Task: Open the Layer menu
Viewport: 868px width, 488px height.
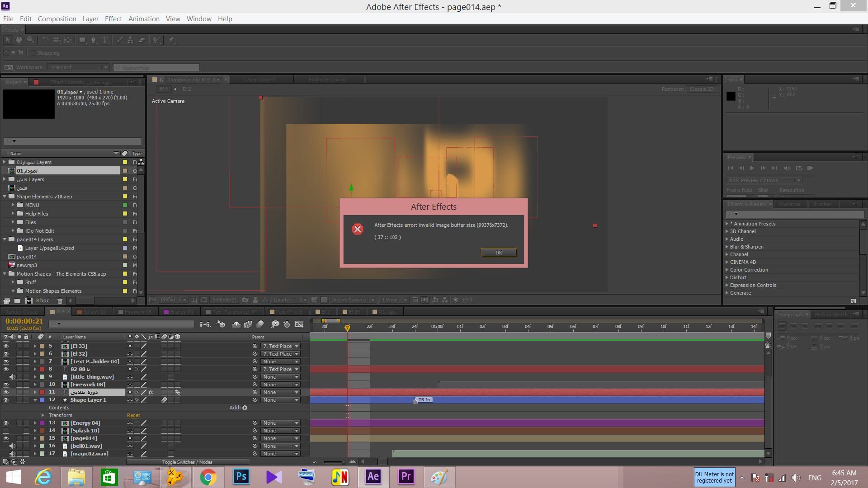Action: [x=90, y=19]
